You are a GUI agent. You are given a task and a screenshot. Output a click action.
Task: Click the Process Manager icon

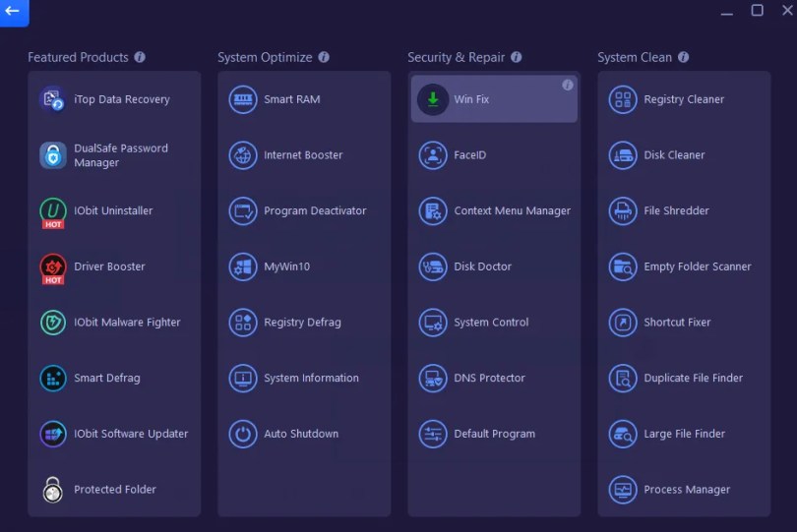(623, 490)
